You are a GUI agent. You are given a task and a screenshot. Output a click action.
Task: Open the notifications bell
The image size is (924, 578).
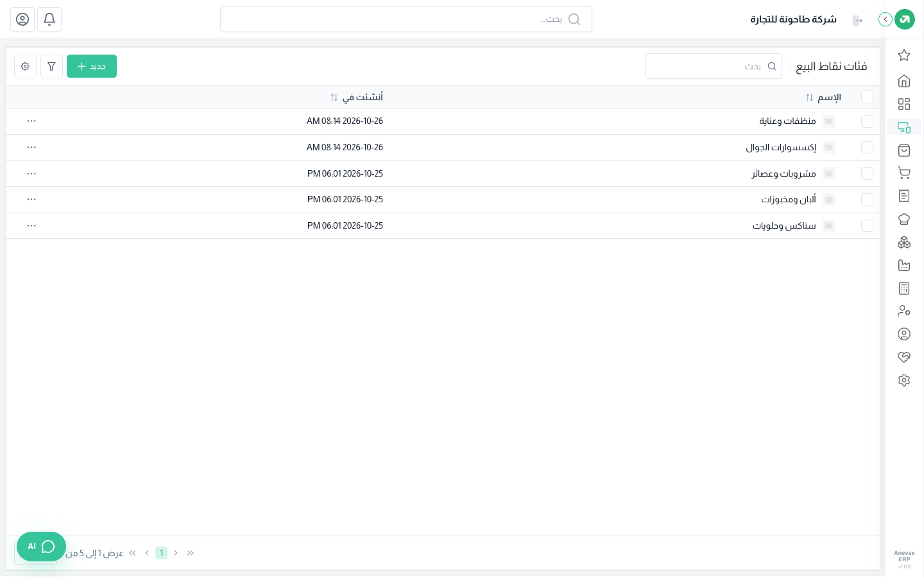tap(49, 19)
